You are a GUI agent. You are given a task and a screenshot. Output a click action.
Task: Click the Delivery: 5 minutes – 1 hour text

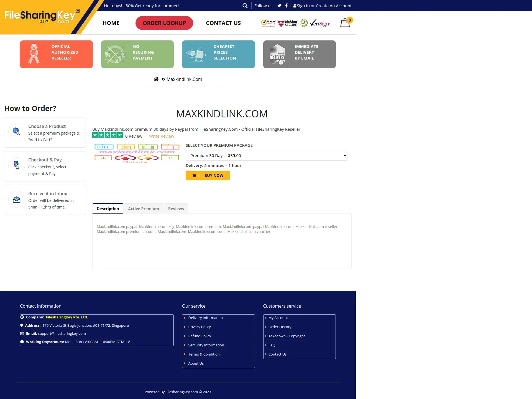click(213, 165)
